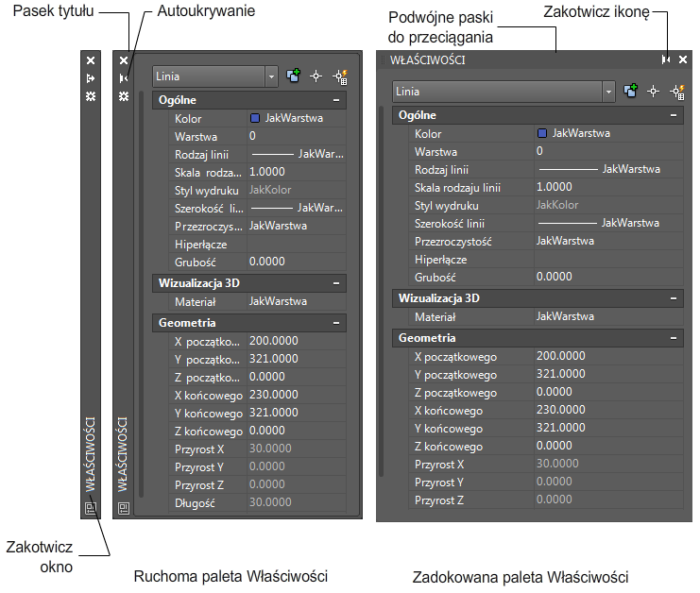Click Rodzaj linii value in floating palette
Image resolution: width=700 pixels, height=593 pixels.
[x=297, y=154]
